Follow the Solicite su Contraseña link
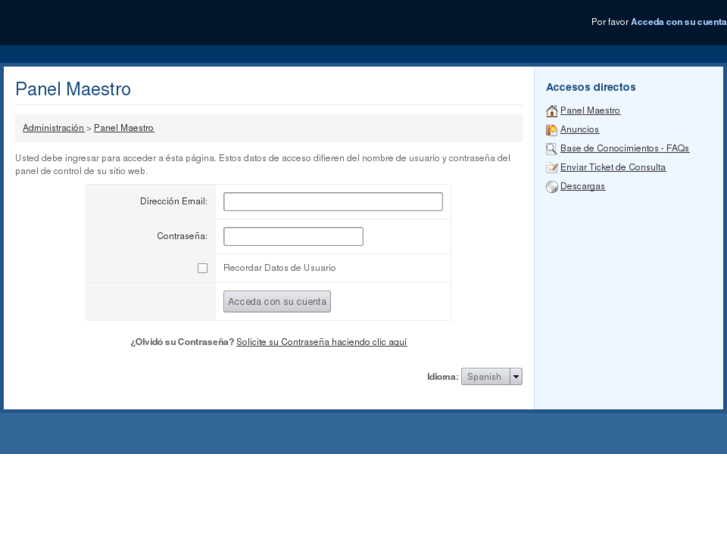 [322, 342]
